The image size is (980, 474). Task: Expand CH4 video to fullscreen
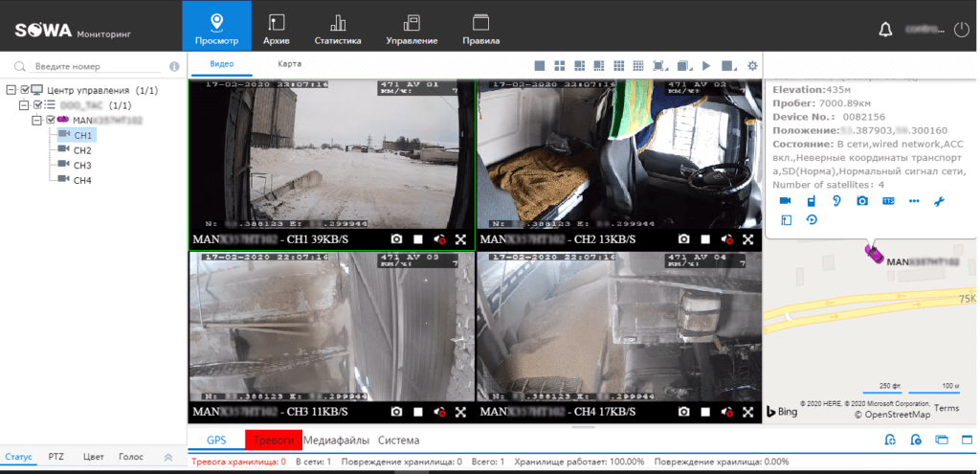pos(748,412)
